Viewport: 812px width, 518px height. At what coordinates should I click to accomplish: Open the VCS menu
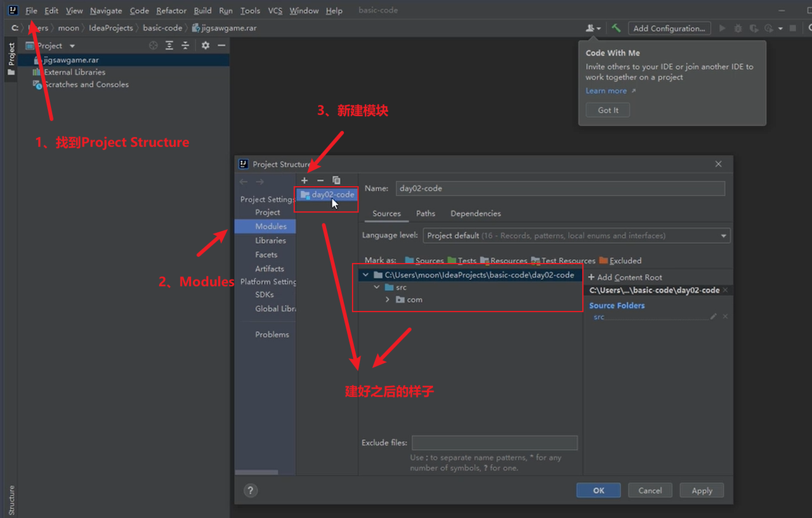pyautogui.click(x=275, y=11)
